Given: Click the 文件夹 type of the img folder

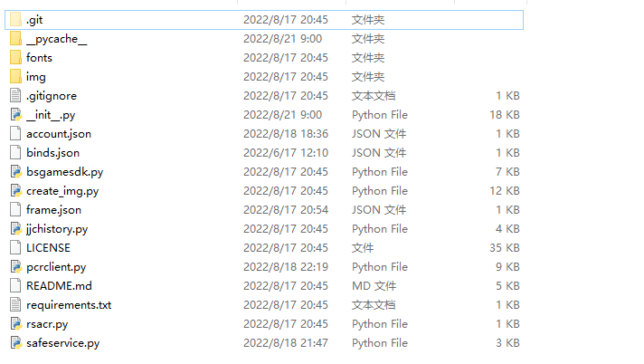Looking at the screenshot, I should [x=368, y=76].
